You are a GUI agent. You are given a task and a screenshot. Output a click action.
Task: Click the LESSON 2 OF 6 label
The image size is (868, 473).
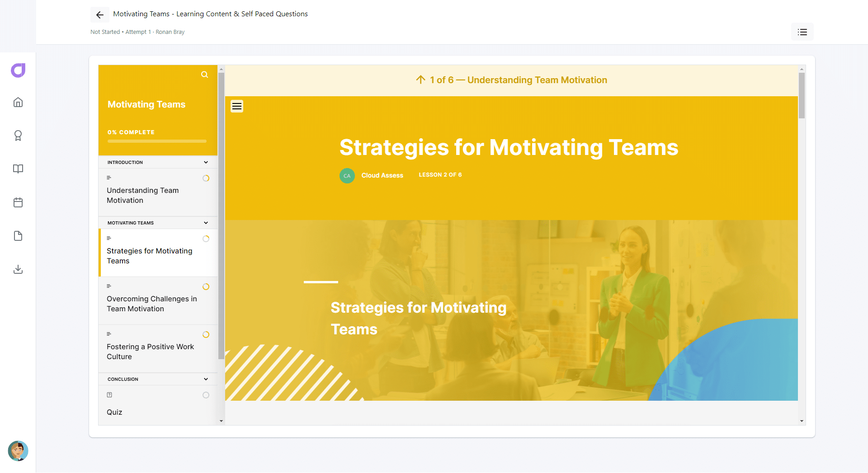click(440, 175)
